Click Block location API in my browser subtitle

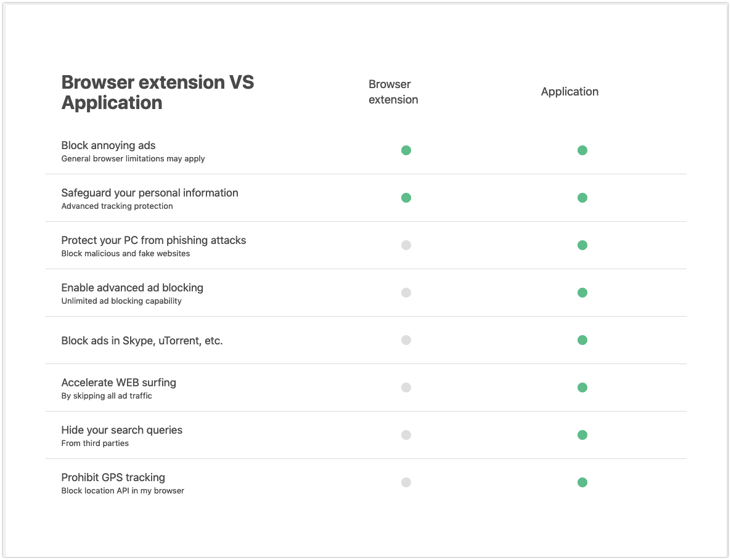click(123, 491)
